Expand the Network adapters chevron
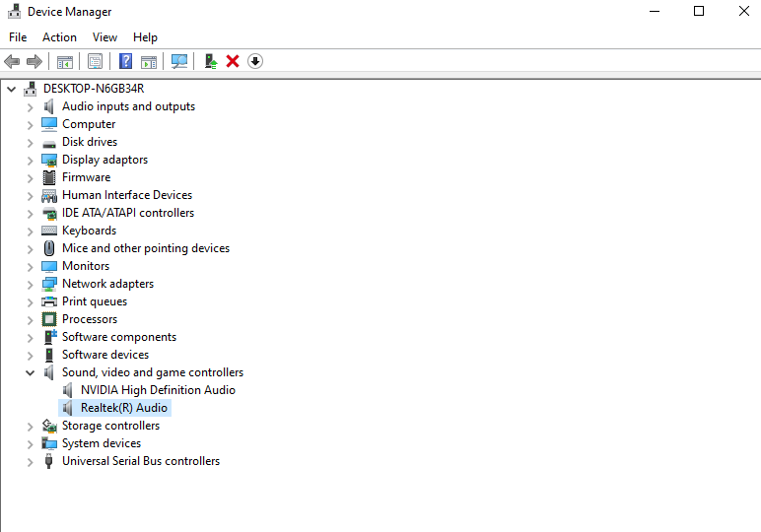 click(31, 285)
